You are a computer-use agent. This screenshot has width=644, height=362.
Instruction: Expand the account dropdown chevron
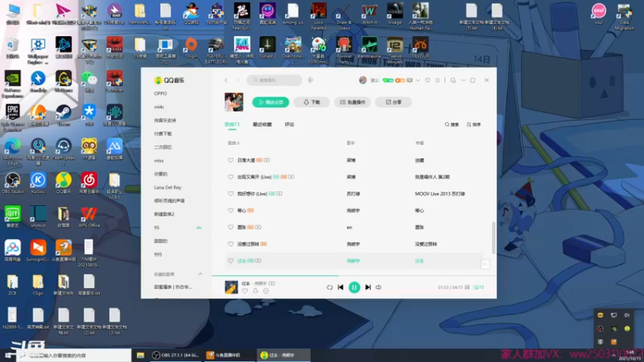click(x=418, y=80)
